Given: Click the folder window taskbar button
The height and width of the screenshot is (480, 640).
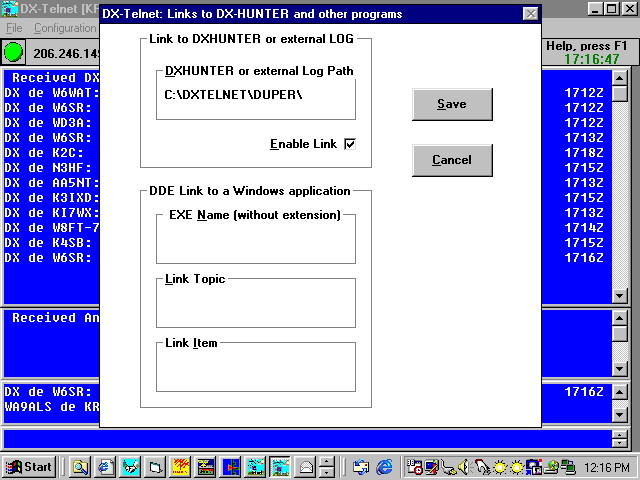Looking at the screenshot, I should tap(156, 467).
